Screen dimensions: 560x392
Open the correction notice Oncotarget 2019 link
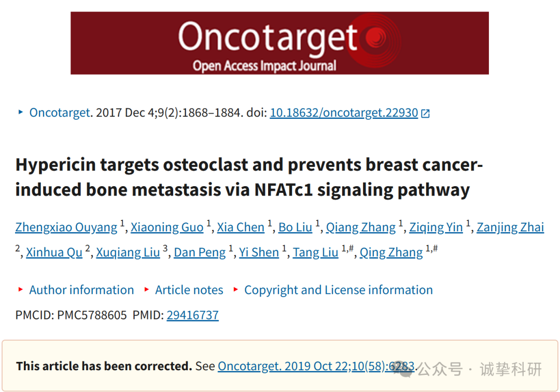tap(316, 366)
